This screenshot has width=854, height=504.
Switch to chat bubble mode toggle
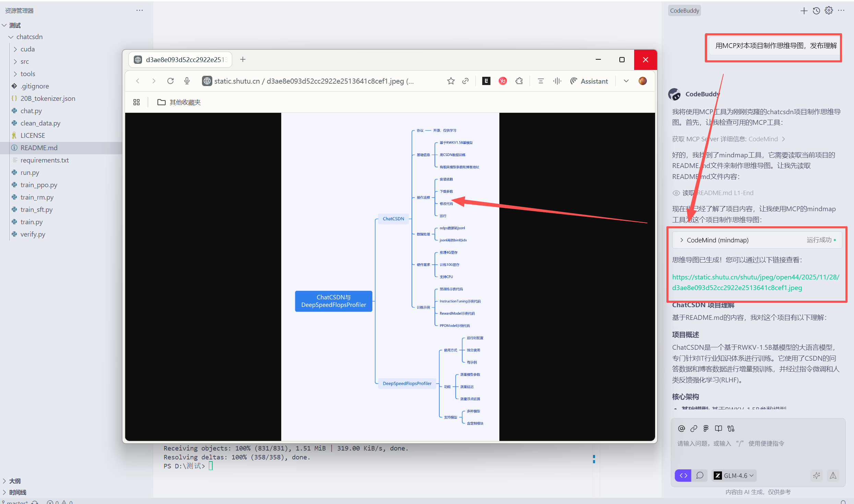[x=700, y=476]
